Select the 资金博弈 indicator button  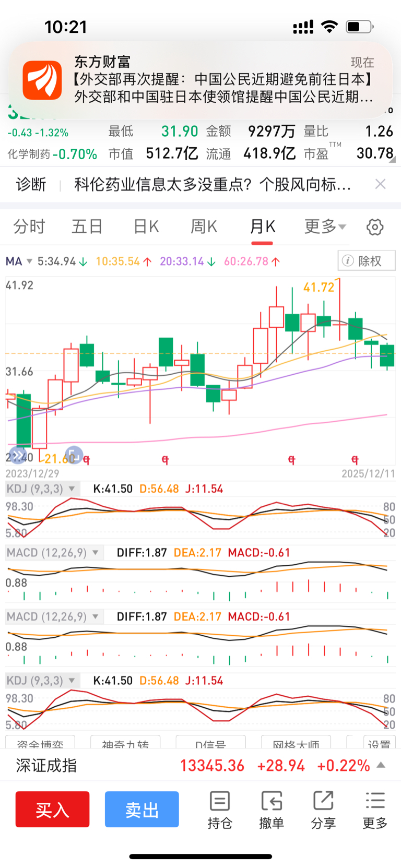(x=40, y=743)
